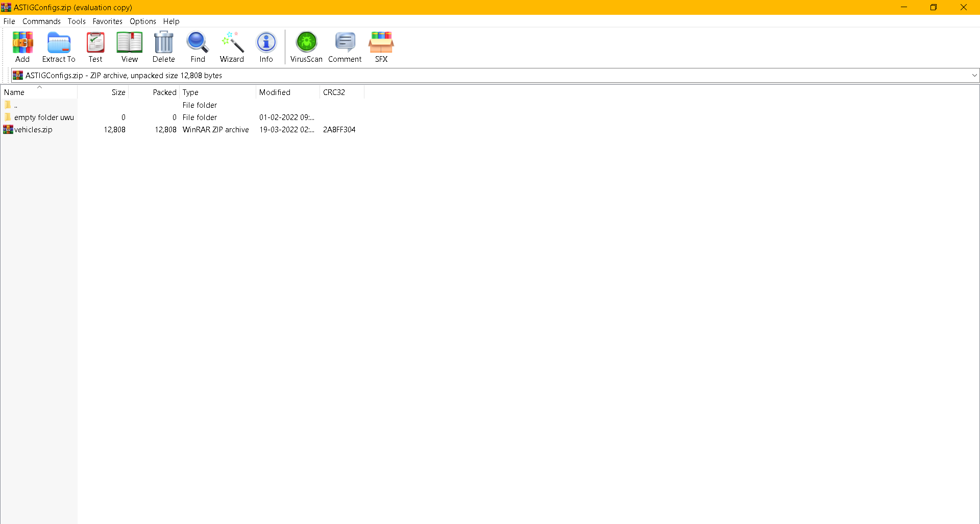The image size is (980, 524).
Task: Click the Add toolbar icon
Action: pyautogui.click(x=22, y=47)
